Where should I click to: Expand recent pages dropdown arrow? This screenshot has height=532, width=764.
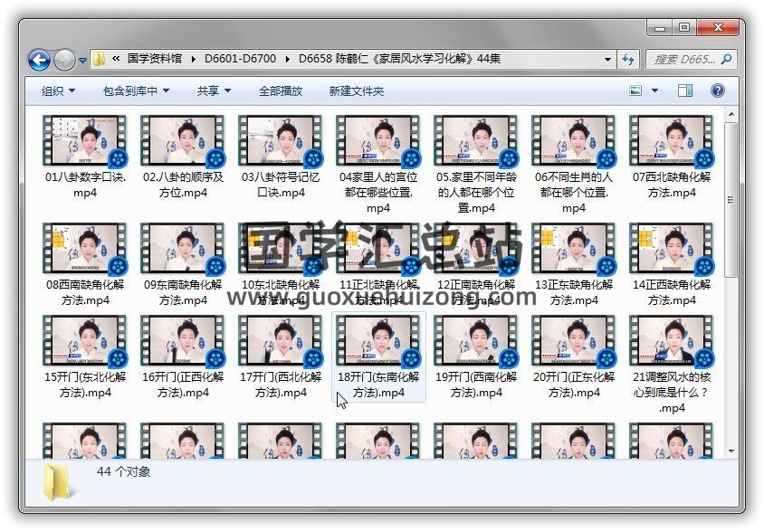coord(82,61)
